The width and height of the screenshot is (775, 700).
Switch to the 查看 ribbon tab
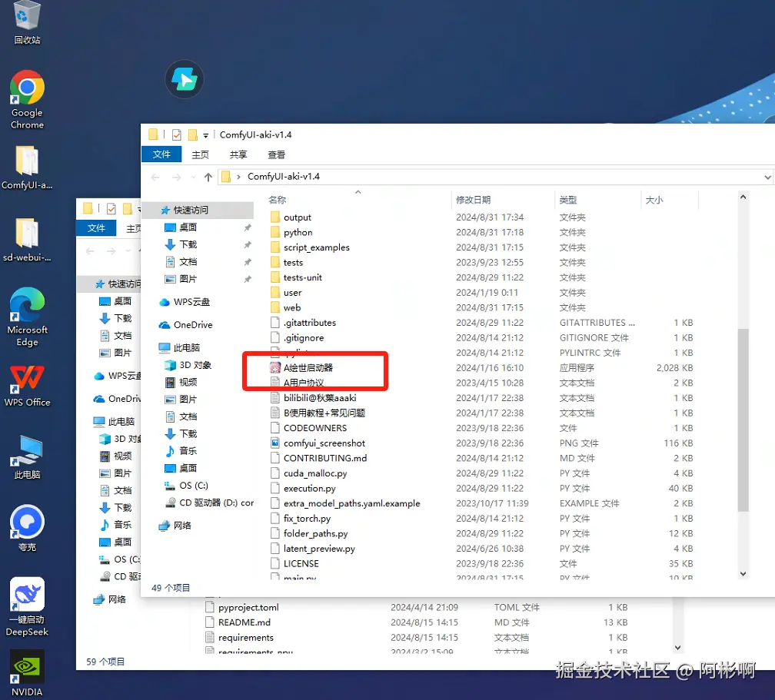pos(276,154)
